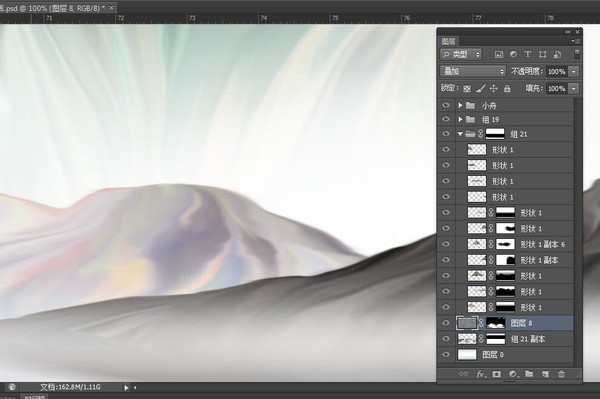Add a layer style with fx icon
The image size is (600, 399).
point(480,374)
